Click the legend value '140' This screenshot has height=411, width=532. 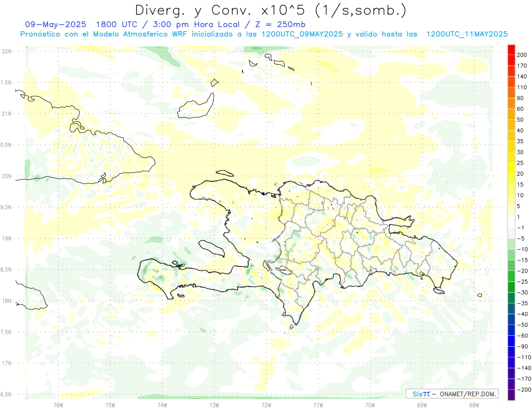(523, 77)
